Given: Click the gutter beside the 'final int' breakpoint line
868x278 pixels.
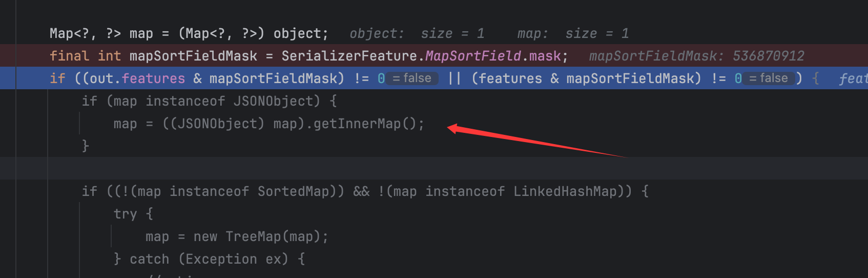Looking at the screenshot, I should click(x=8, y=56).
